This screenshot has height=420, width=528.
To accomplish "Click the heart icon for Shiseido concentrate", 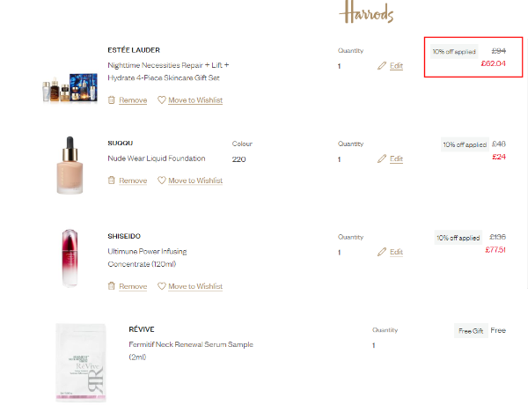I will pos(162,286).
